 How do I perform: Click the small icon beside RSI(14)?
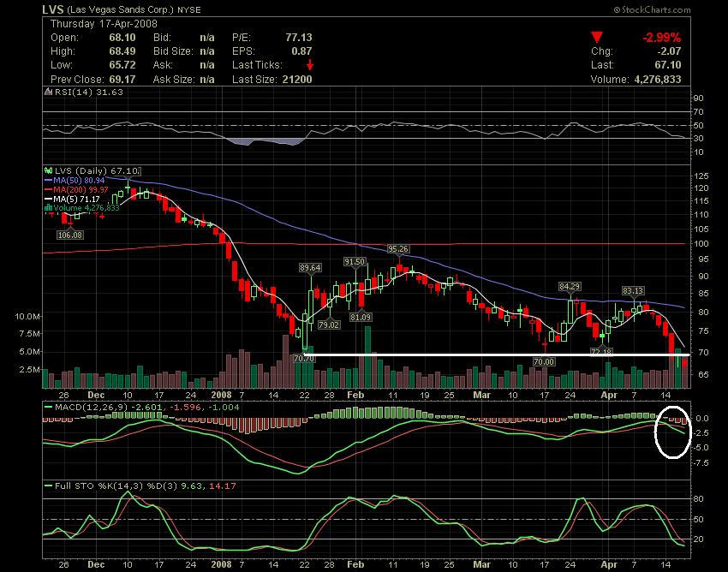pos(48,92)
